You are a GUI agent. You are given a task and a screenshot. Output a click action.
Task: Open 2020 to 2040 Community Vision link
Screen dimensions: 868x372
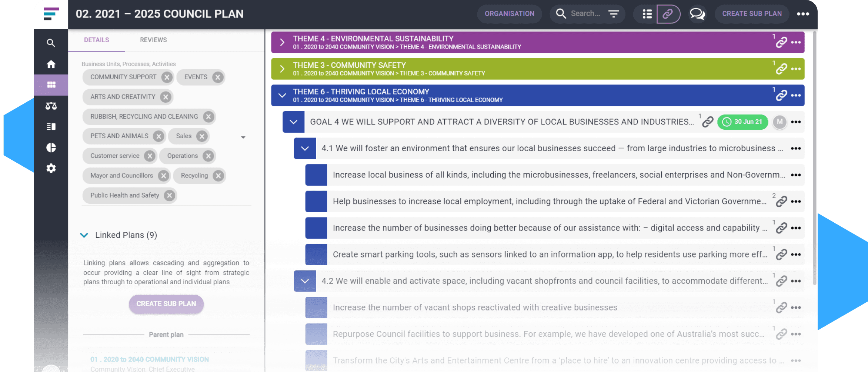coord(150,359)
